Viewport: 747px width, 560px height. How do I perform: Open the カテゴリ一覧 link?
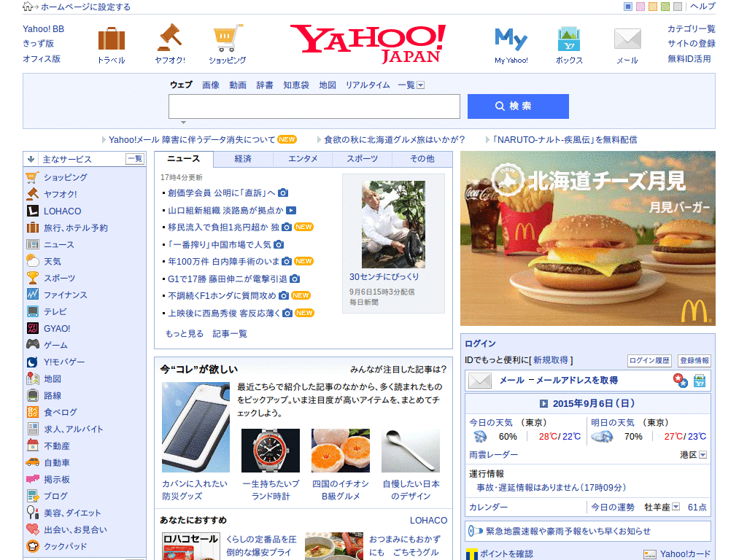tap(691, 28)
